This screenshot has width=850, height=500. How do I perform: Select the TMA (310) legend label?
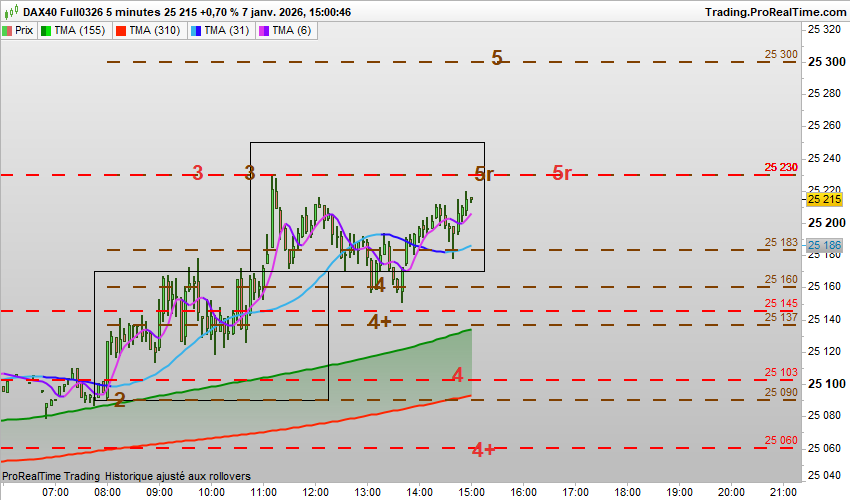[x=154, y=30]
